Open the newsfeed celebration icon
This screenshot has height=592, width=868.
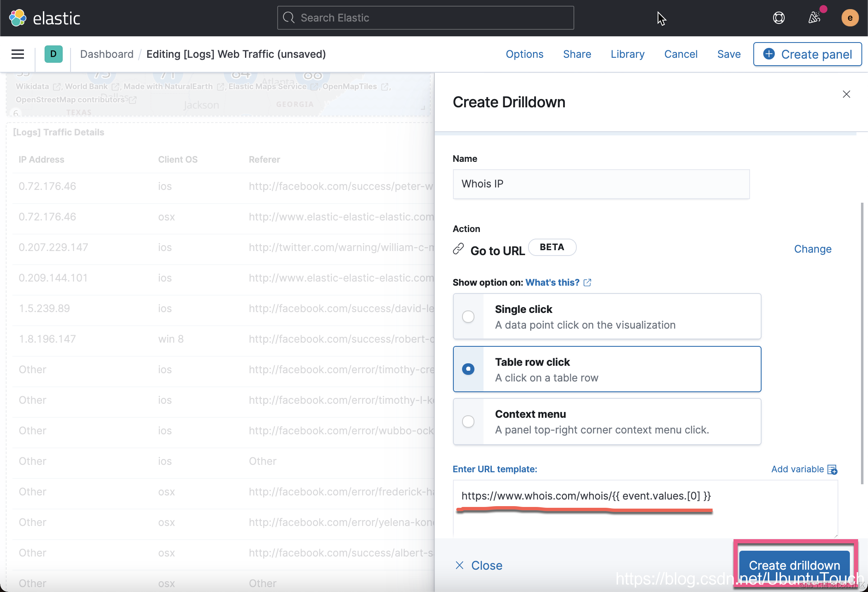coord(814,18)
